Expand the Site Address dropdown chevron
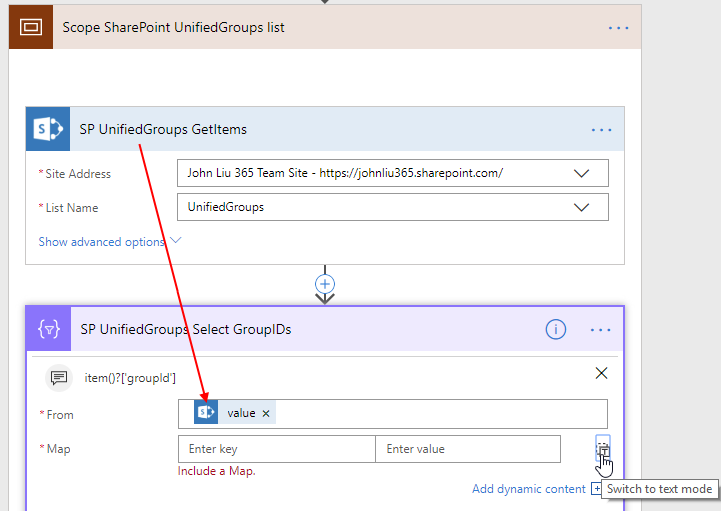721x511 pixels. tap(582, 173)
